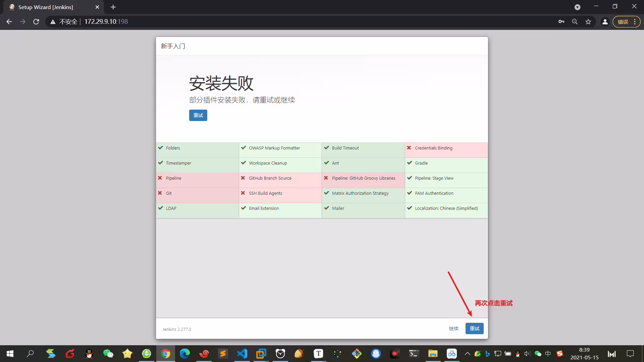Click the 重试 button in the bottom footer

click(x=474, y=328)
